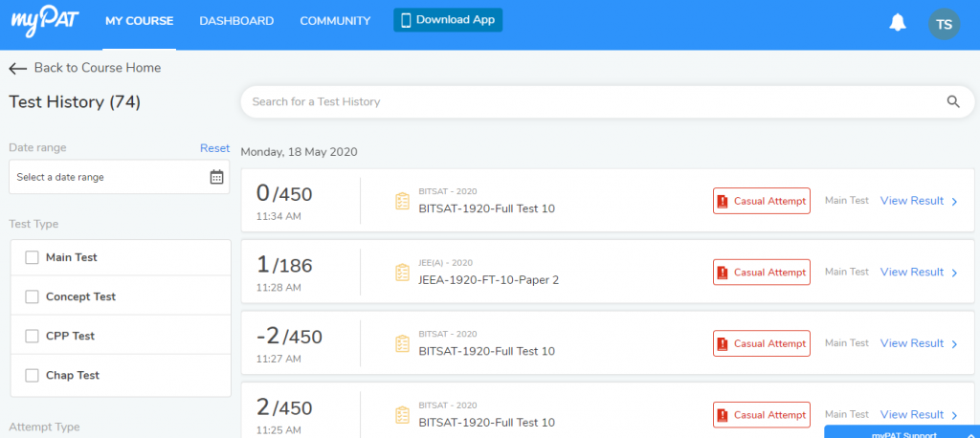Click the JEE(A) - 2020 label

(x=446, y=262)
